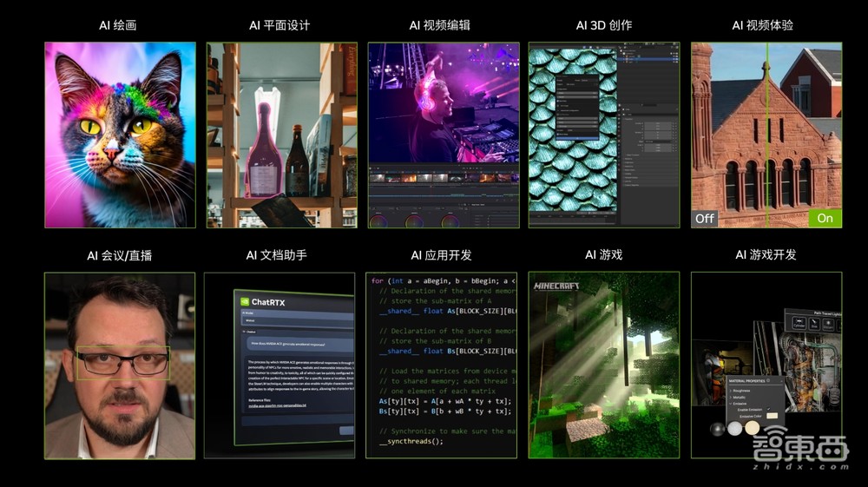Image resolution: width=868 pixels, height=487 pixels.
Task: Click the ChatRTX title text
Action: [x=268, y=302]
